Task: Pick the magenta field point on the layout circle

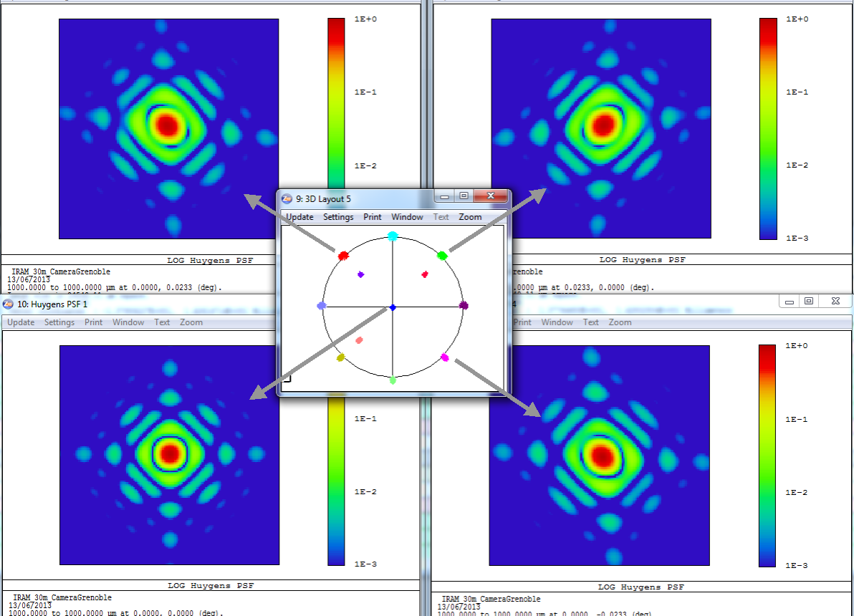Action: point(444,357)
